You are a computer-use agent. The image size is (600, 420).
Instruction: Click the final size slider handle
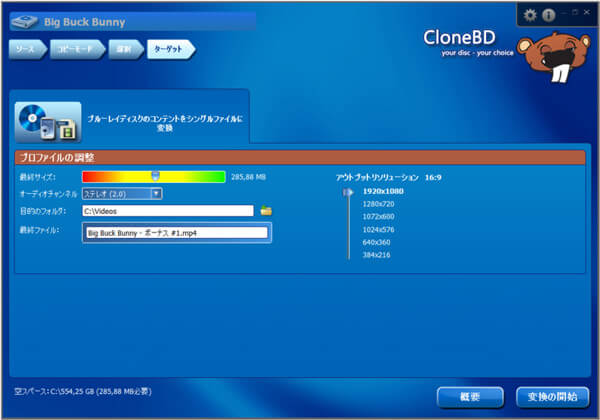(x=155, y=176)
